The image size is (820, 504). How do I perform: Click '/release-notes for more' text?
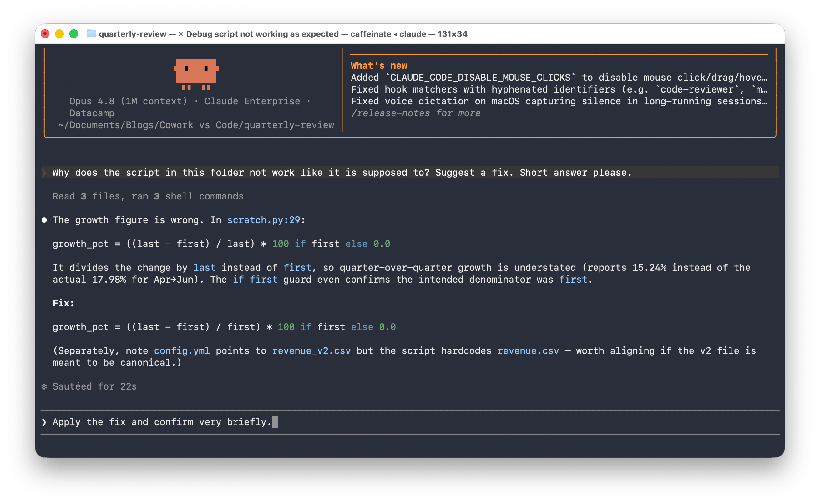pyautogui.click(x=416, y=113)
